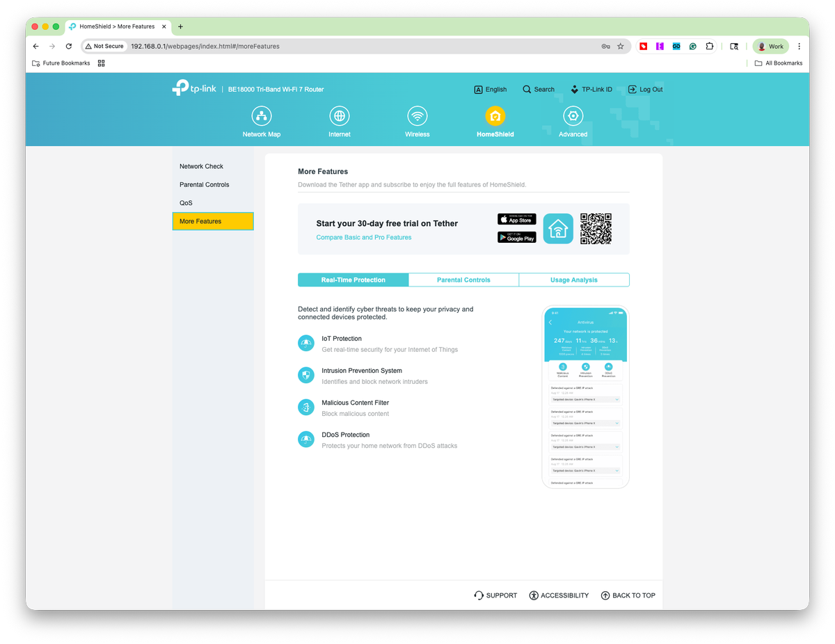Screen dimensions: 835x644
Task: Click the Tether QR code
Action: tap(596, 229)
